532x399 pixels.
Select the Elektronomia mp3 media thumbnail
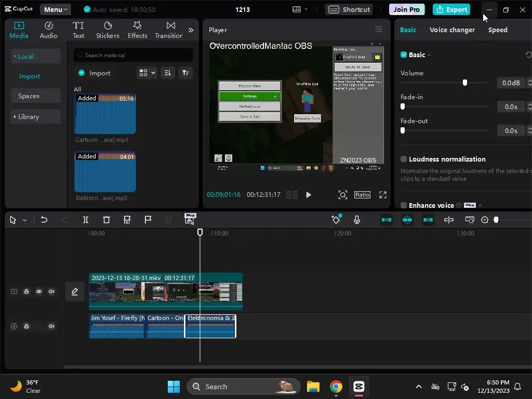click(x=105, y=172)
